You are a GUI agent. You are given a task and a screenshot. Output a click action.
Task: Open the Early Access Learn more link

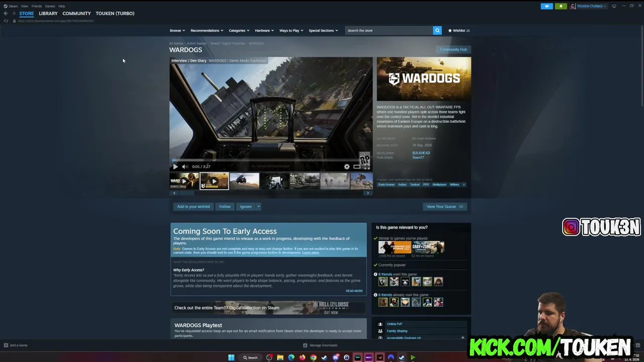(x=310, y=252)
